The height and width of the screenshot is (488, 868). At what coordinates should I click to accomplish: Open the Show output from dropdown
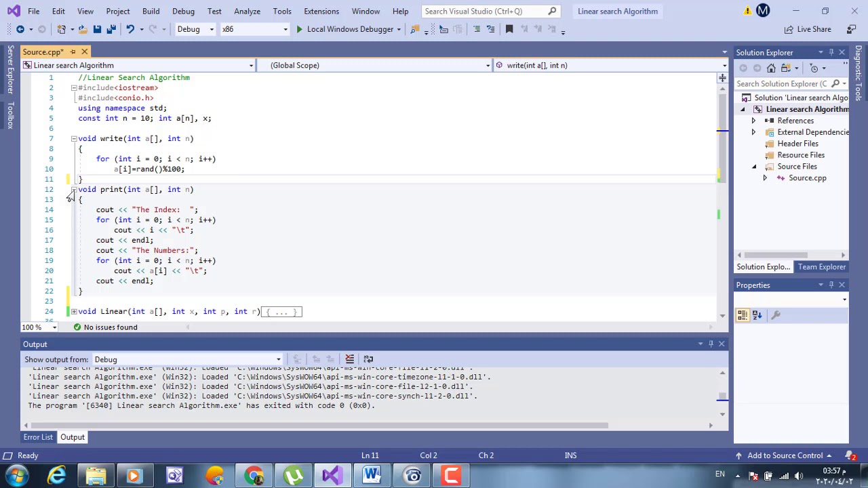click(x=187, y=359)
